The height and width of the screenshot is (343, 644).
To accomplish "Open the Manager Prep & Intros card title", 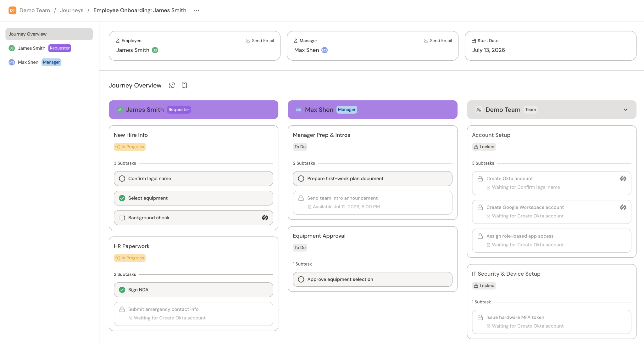I will (x=321, y=135).
